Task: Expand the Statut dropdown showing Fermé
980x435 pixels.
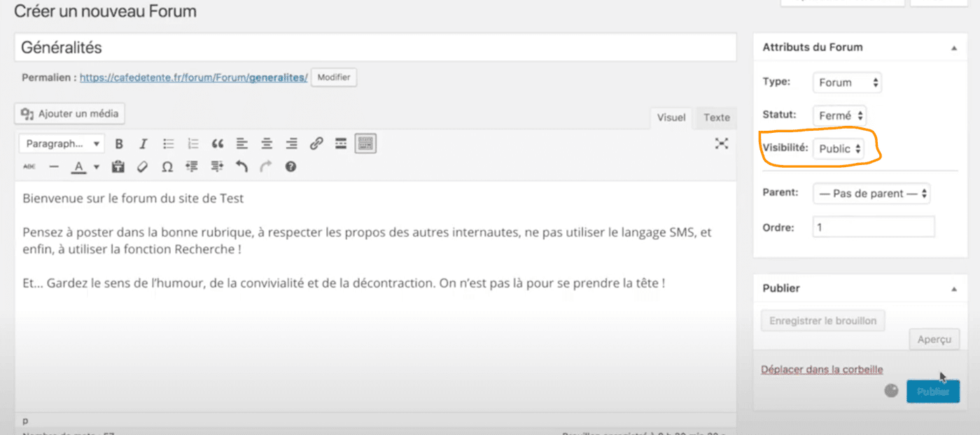Action: pos(839,116)
